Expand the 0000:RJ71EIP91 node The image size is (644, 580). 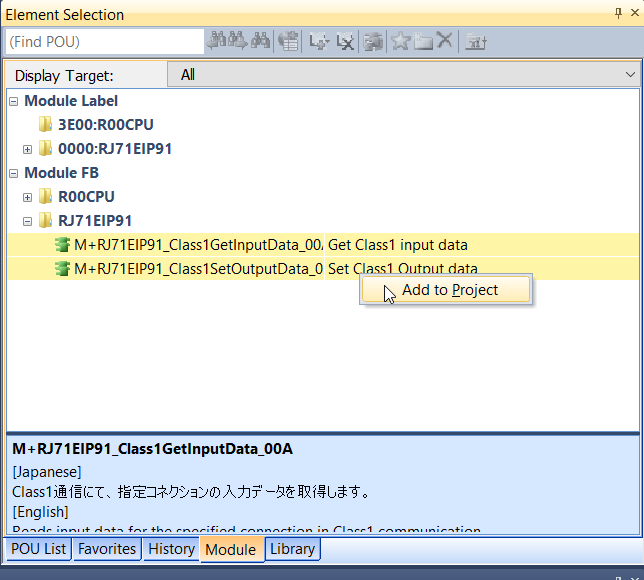coord(28,149)
